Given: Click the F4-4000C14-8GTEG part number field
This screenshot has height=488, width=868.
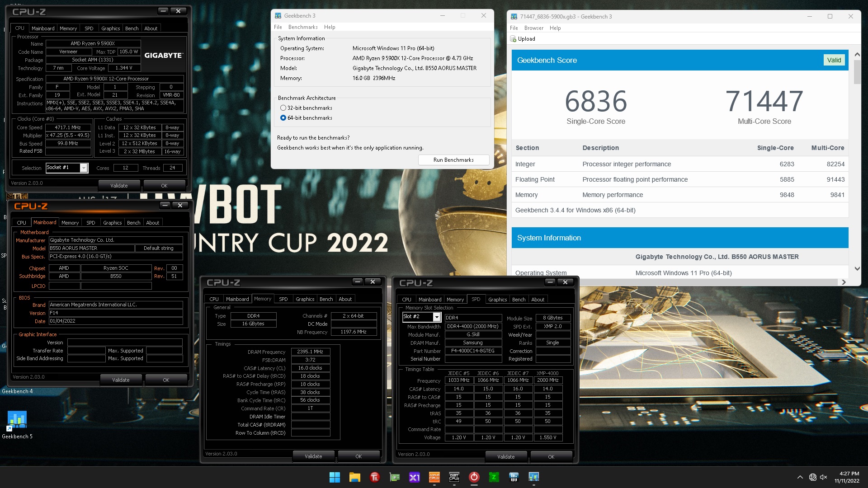Looking at the screenshot, I should coord(473,351).
